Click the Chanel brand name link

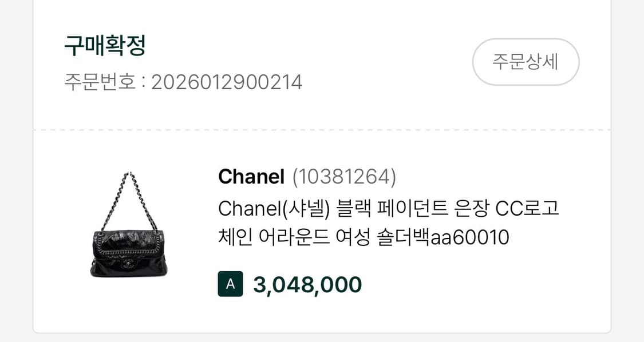pos(251,176)
